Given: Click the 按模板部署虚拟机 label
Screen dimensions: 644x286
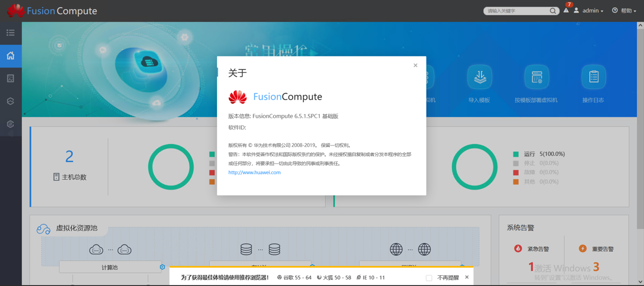Looking at the screenshot, I should [x=536, y=100].
